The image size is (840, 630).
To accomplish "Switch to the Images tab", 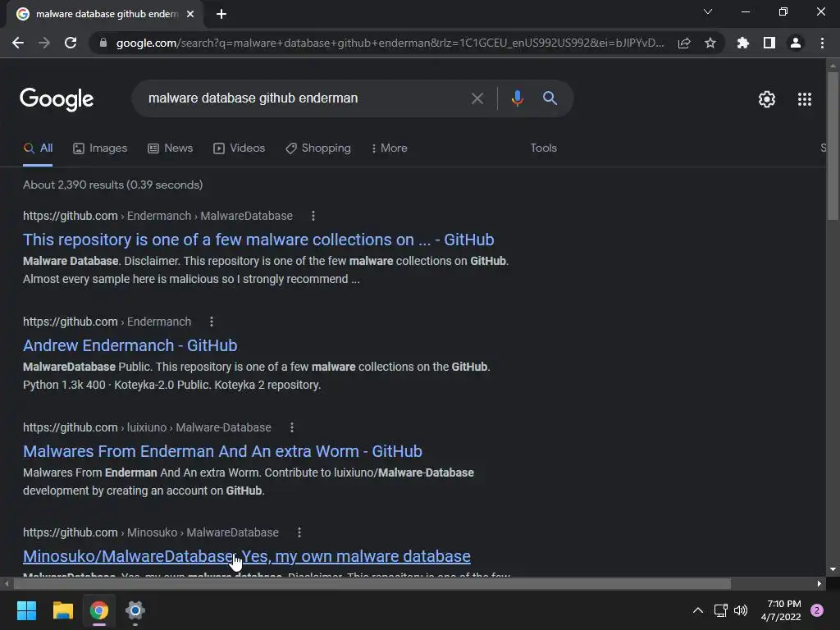I will coord(100,148).
